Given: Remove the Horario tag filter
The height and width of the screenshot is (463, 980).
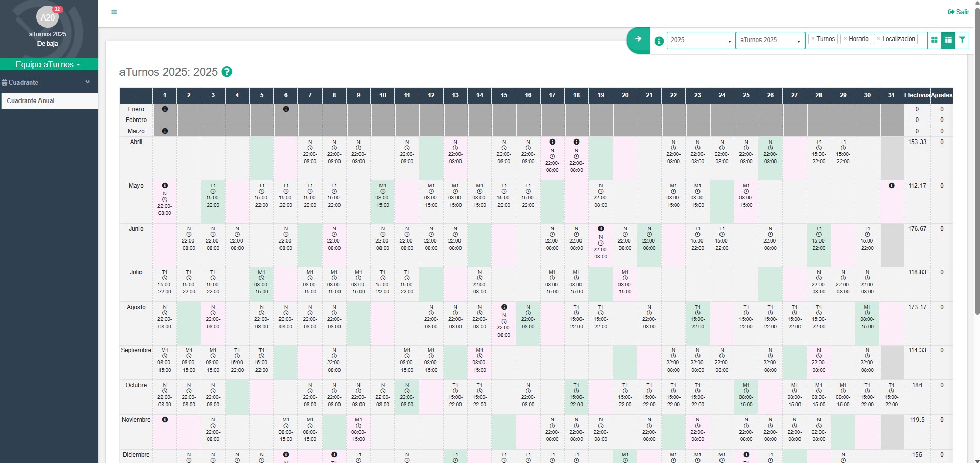Looking at the screenshot, I should (845, 39).
